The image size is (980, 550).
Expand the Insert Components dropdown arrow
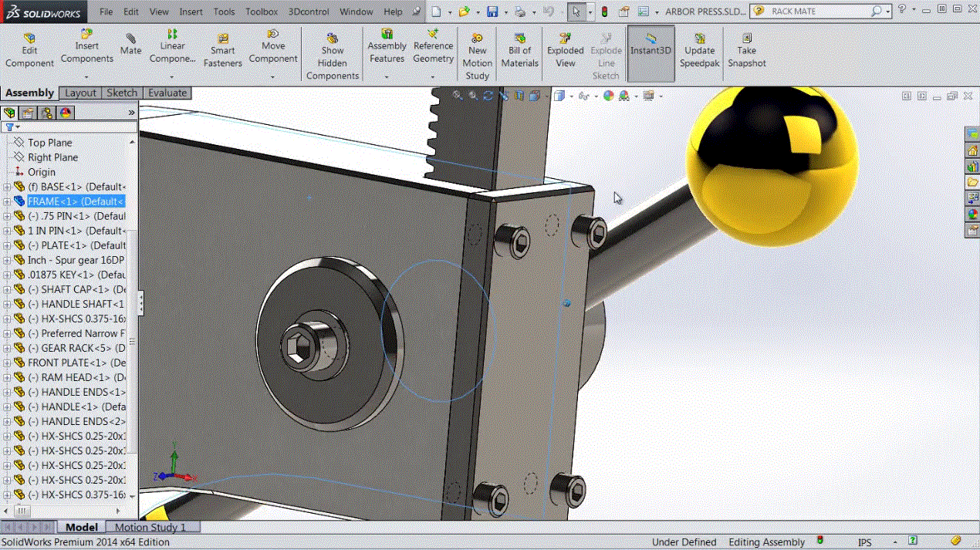86,76
